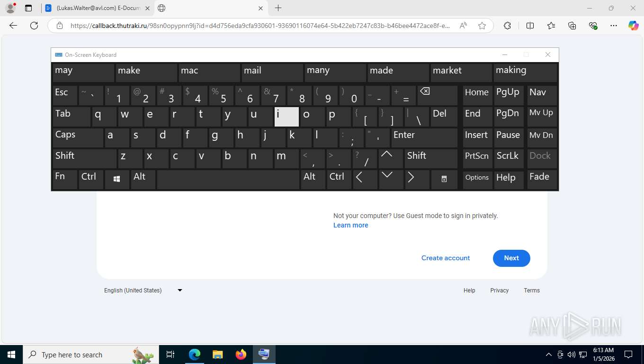The height and width of the screenshot is (364, 644).
Task: Click the Create account link
Action: (x=446, y=258)
